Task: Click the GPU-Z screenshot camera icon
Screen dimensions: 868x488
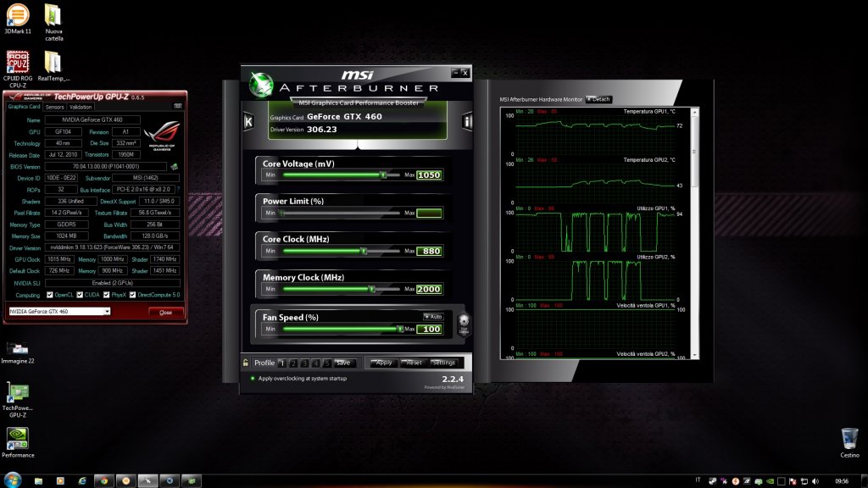Action: click(x=178, y=106)
